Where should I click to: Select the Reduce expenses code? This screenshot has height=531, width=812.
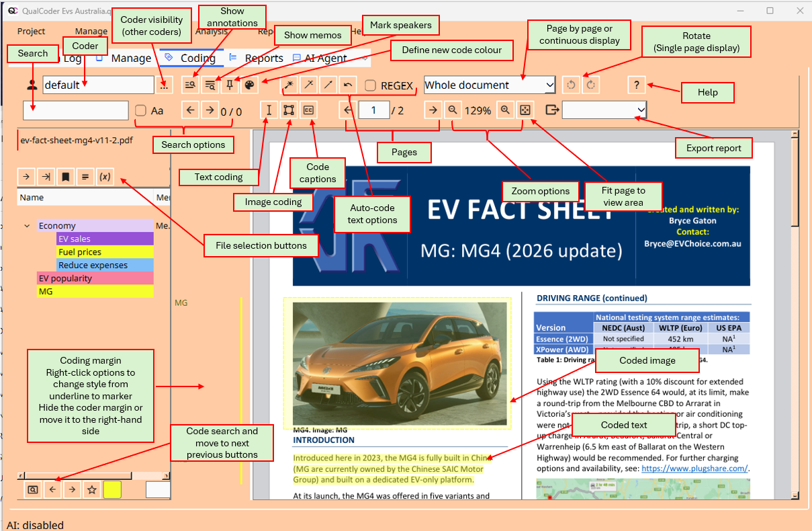pyautogui.click(x=105, y=265)
